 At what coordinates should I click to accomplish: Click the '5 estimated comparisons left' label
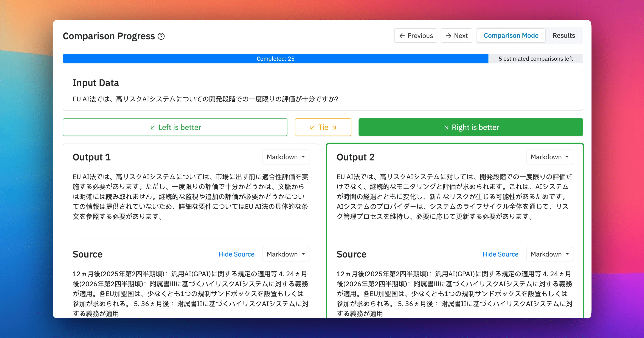click(536, 58)
